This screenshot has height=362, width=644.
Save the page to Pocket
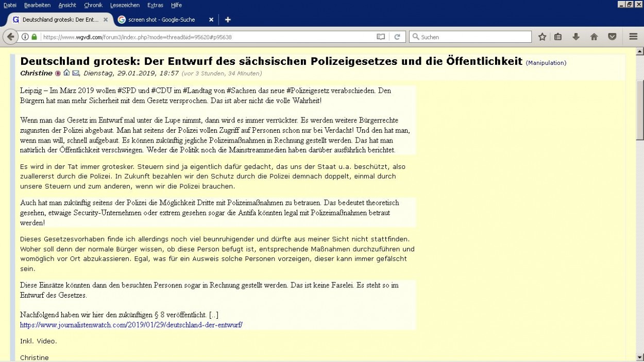click(x=613, y=37)
